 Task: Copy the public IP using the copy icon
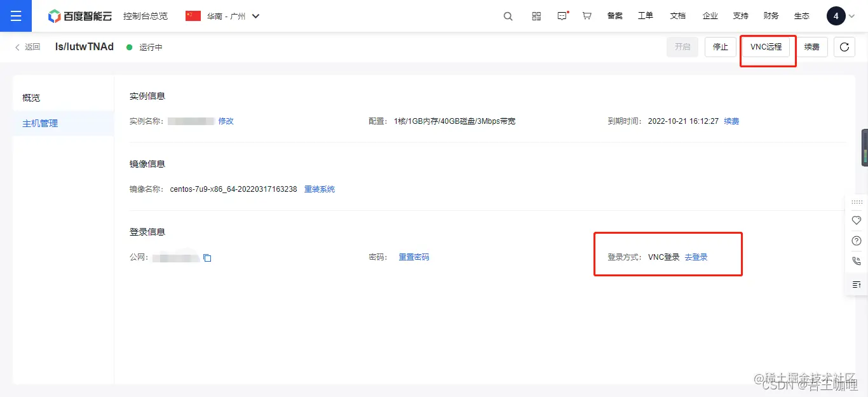pos(207,257)
